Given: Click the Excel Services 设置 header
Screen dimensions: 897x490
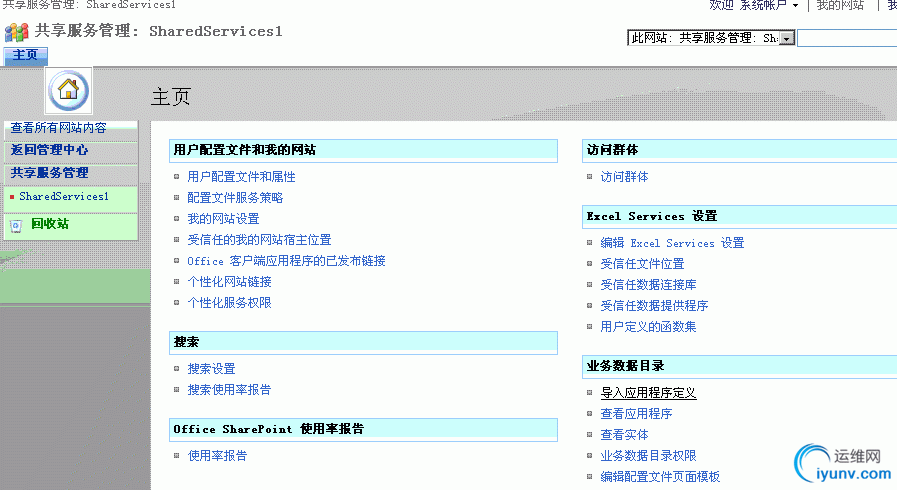Looking at the screenshot, I should pyautogui.click(x=739, y=217).
